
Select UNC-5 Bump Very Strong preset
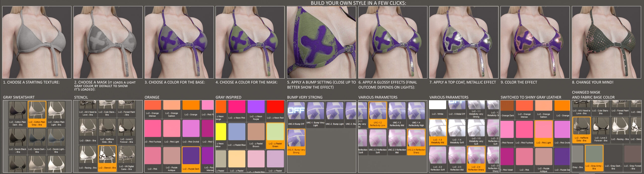pyautogui.click(x=296, y=142)
